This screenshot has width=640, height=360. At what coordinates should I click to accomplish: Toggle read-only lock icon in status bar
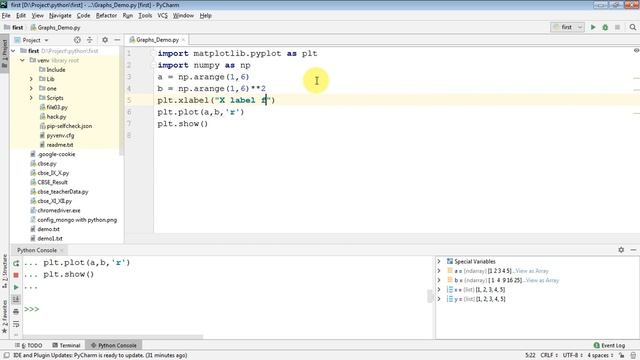pyautogui.click(x=621, y=356)
